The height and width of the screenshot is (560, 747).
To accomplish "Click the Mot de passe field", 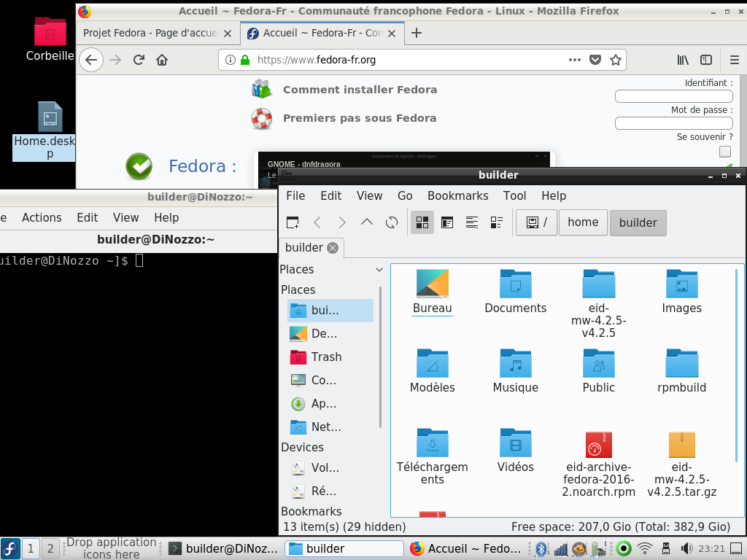I will tap(673, 123).
